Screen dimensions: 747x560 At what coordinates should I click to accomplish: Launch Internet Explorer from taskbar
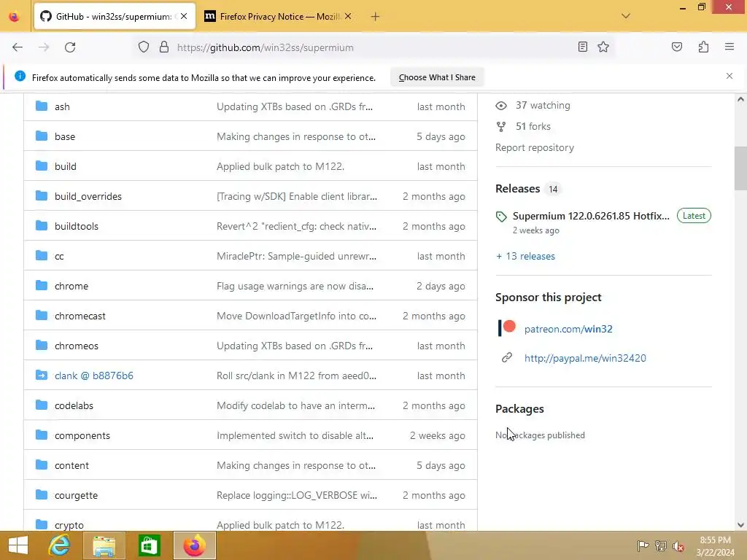(59, 545)
